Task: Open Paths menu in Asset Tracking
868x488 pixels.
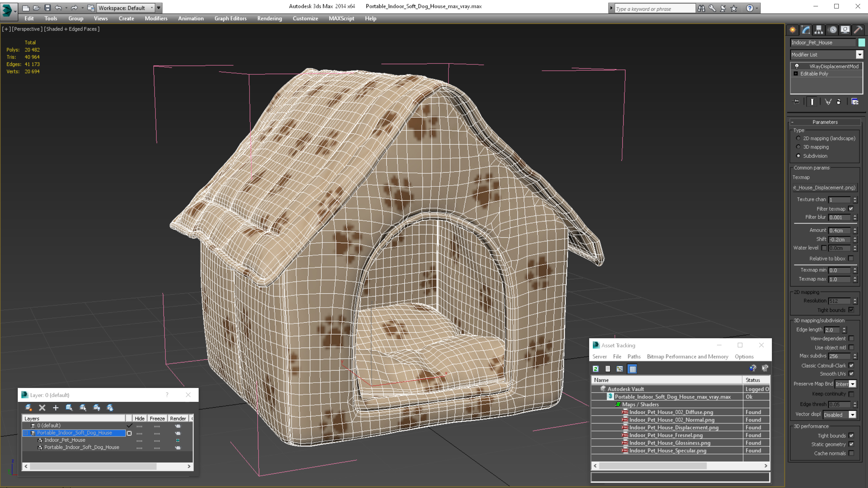Action: coord(634,356)
